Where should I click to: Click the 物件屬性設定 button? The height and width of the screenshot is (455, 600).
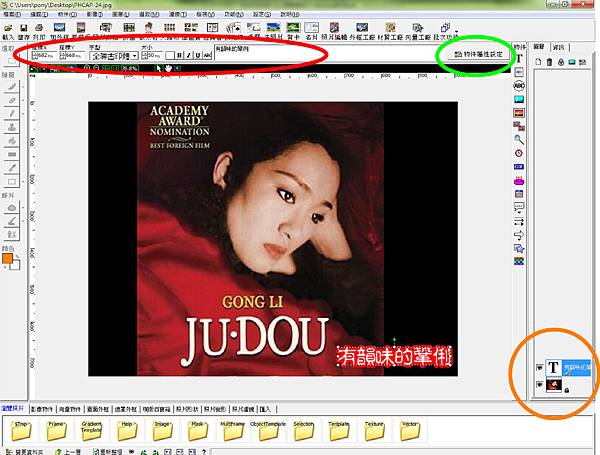tap(478, 54)
